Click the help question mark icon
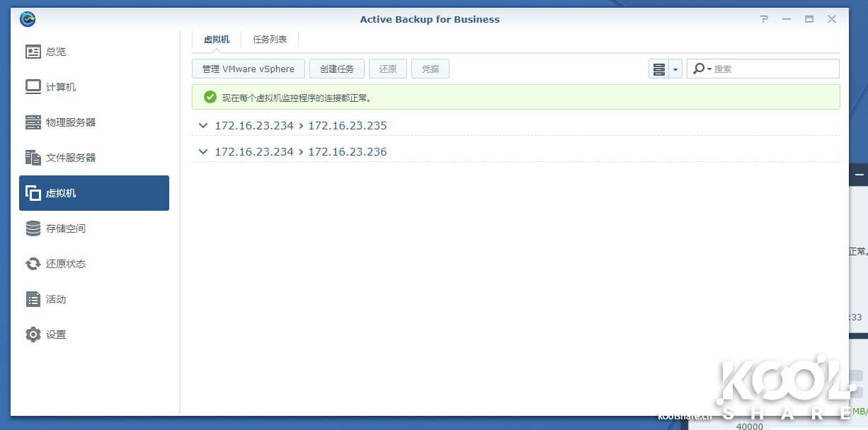 tap(764, 19)
